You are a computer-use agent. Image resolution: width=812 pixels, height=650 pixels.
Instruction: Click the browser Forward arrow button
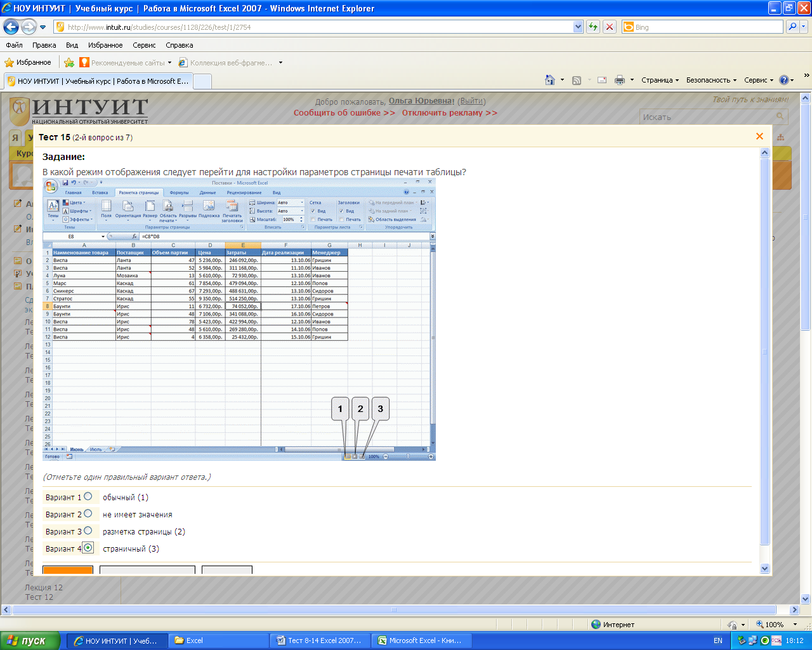29,27
